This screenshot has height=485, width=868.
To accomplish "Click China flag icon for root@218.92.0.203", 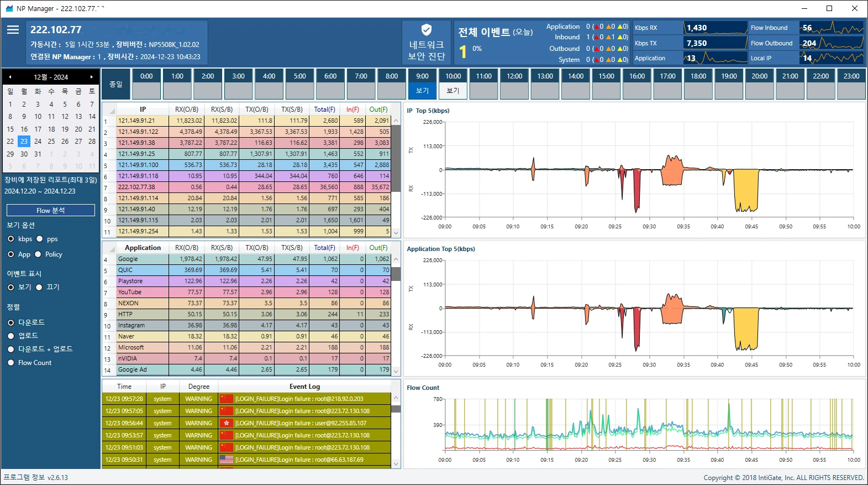I will click(x=226, y=399).
